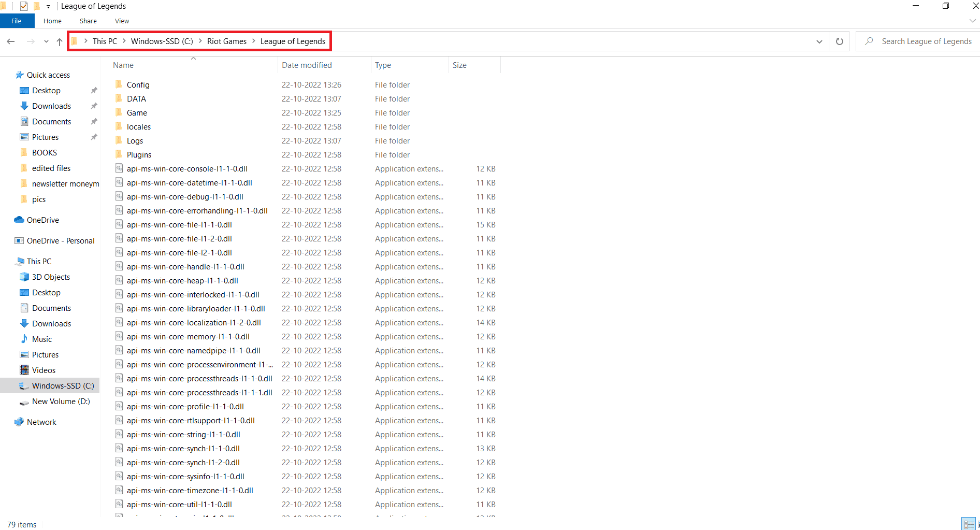Sort by the Name column header
Screen dimensions: 980x530
pyautogui.click(x=123, y=65)
